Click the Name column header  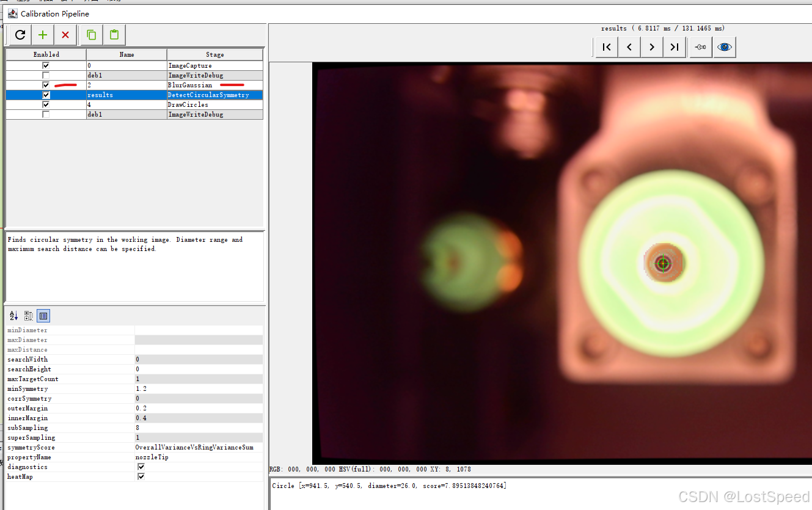point(126,54)
